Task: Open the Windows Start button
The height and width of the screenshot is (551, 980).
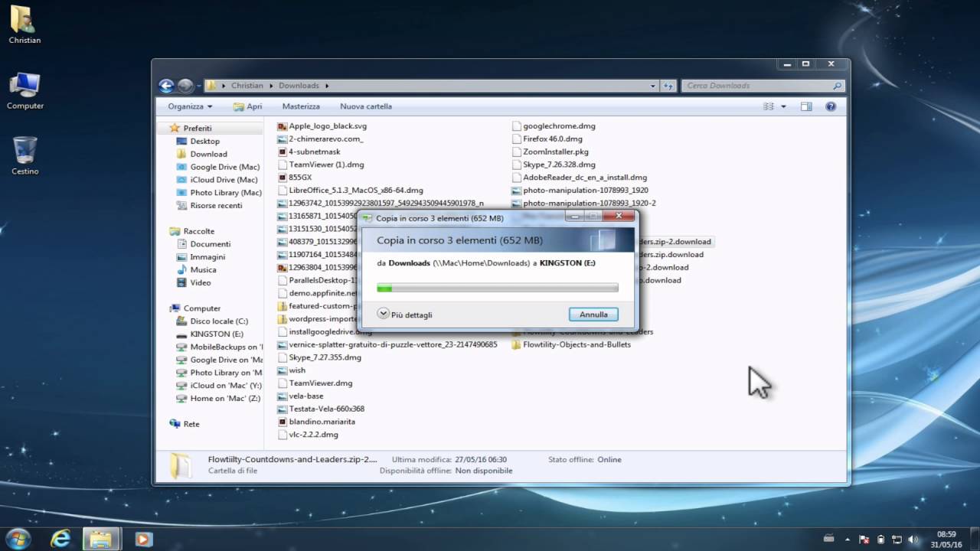Action: (18, 538)
